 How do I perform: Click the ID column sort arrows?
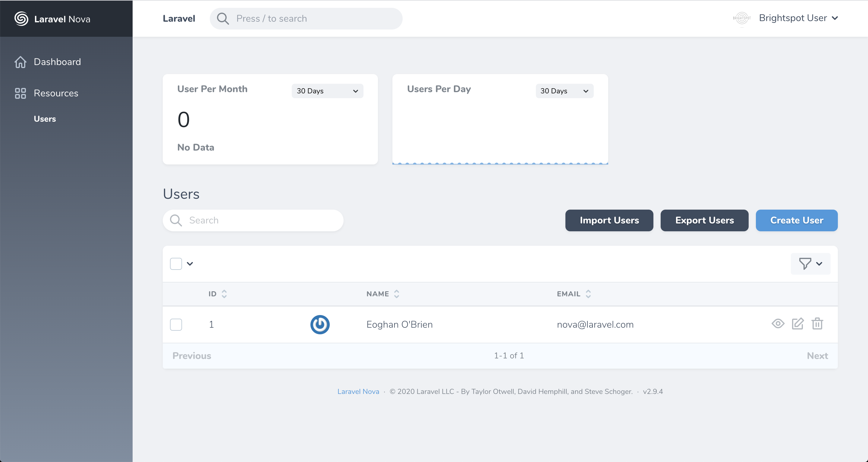coord(224,294)
